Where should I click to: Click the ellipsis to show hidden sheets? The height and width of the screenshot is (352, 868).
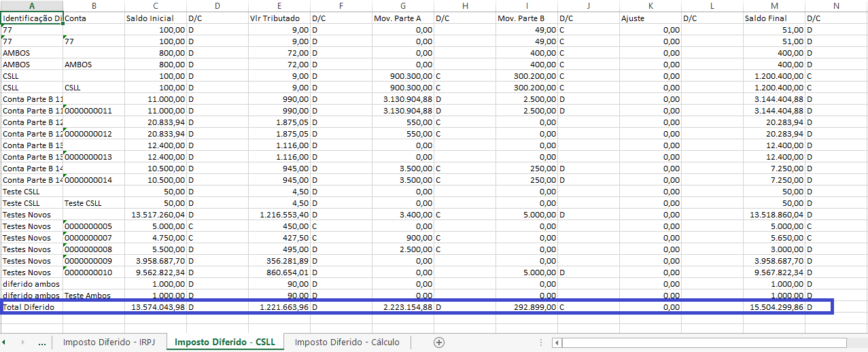(x=42, y=342)
